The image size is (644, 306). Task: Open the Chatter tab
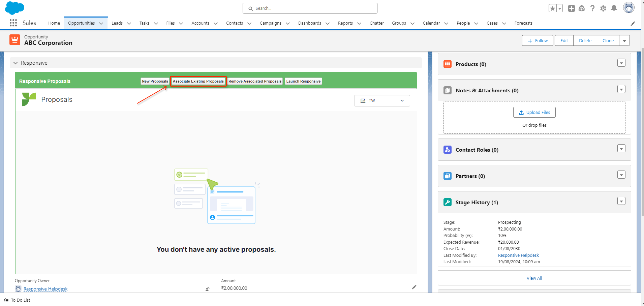[376, 23]
